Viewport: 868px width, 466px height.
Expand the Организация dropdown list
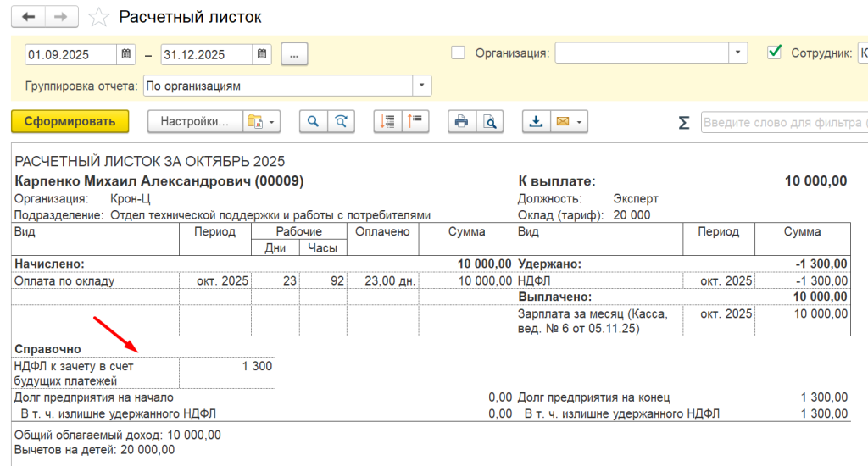[x=738, y=53]
